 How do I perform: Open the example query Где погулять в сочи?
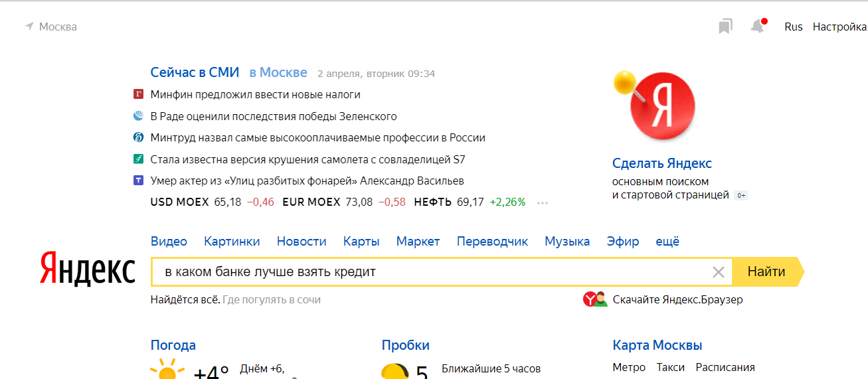(x=272, y=299)
